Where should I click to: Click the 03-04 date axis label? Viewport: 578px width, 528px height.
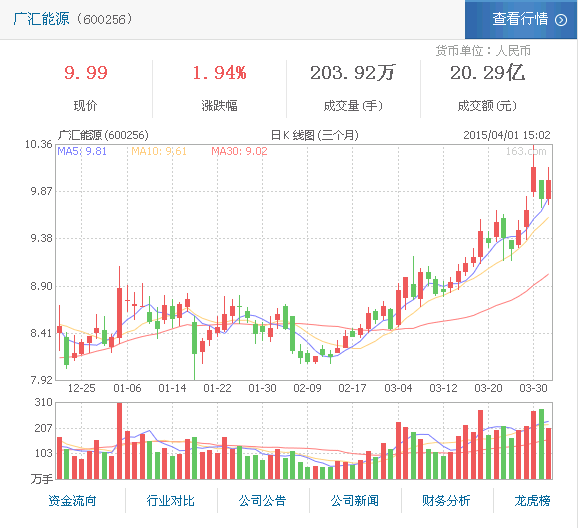point(398,388)
